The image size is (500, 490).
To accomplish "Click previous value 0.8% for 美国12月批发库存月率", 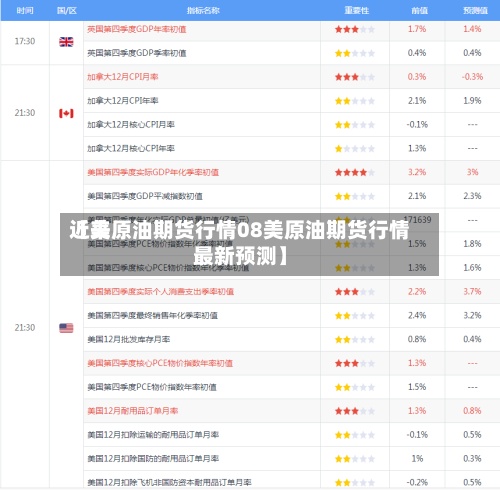I will (417, 339).
